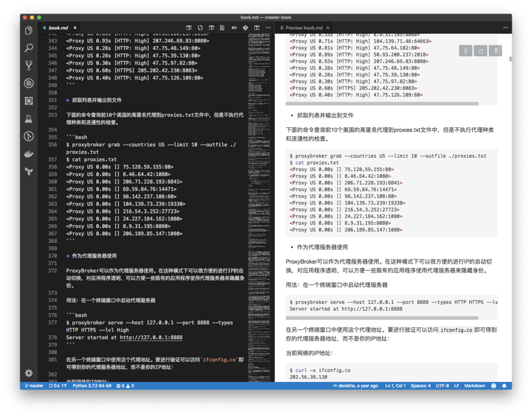The image size is (532, 416).
Task: Click editor line with 206.189.85.147:1080
Action: pos(124,234)
